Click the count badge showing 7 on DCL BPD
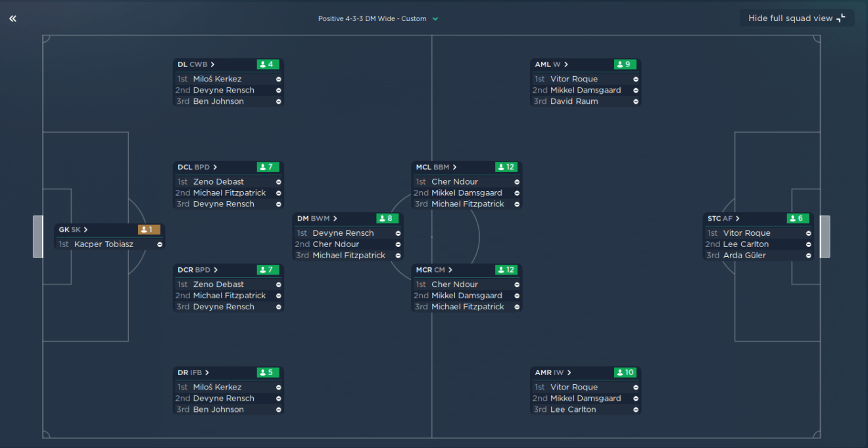868x448 pixels. (269, 167)
